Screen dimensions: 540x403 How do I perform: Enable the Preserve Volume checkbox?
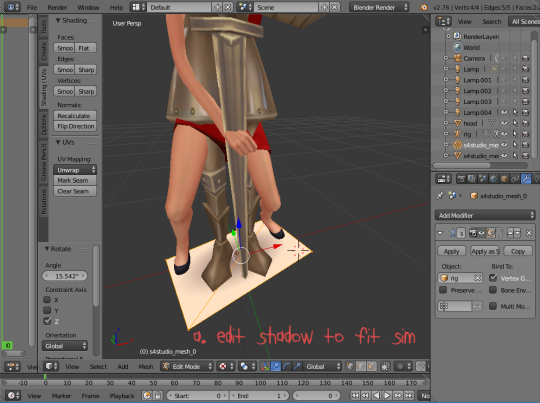[x=443, y=290]
